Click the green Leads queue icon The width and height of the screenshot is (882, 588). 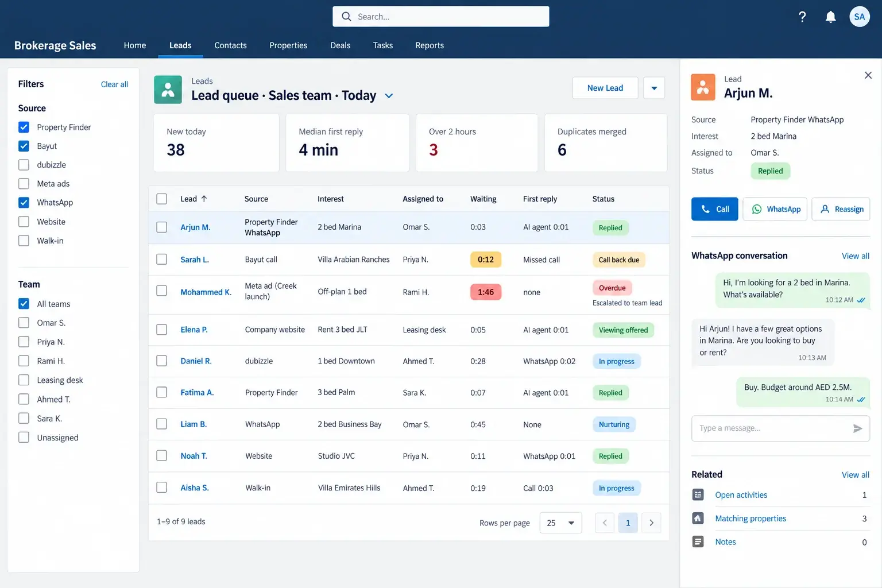(168, 90)
